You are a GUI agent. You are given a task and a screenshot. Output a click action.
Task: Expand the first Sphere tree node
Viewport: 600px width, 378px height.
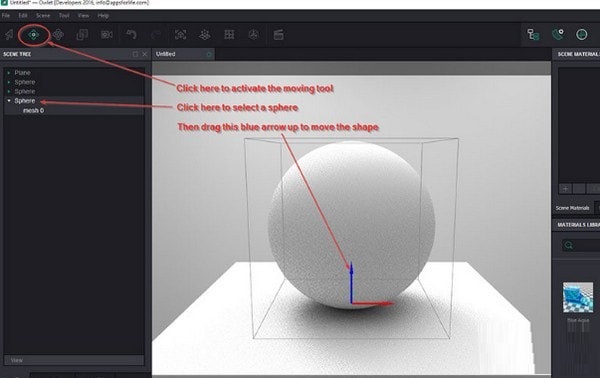click(9, 82)
